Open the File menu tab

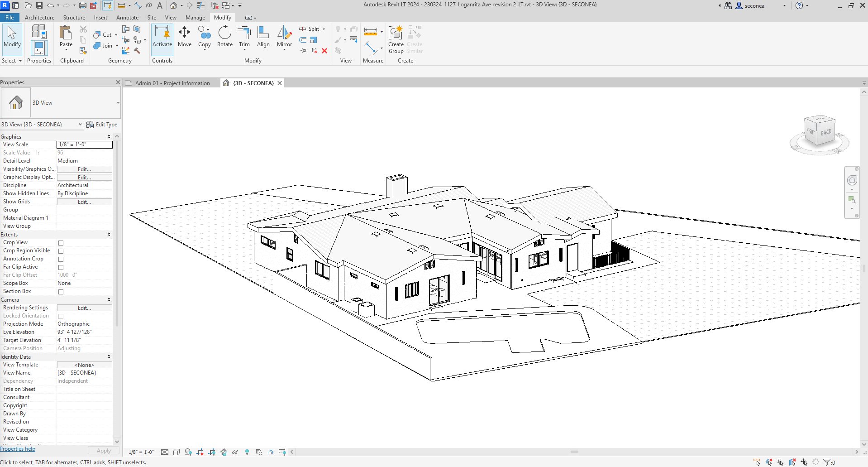click(x=10, y=18)
